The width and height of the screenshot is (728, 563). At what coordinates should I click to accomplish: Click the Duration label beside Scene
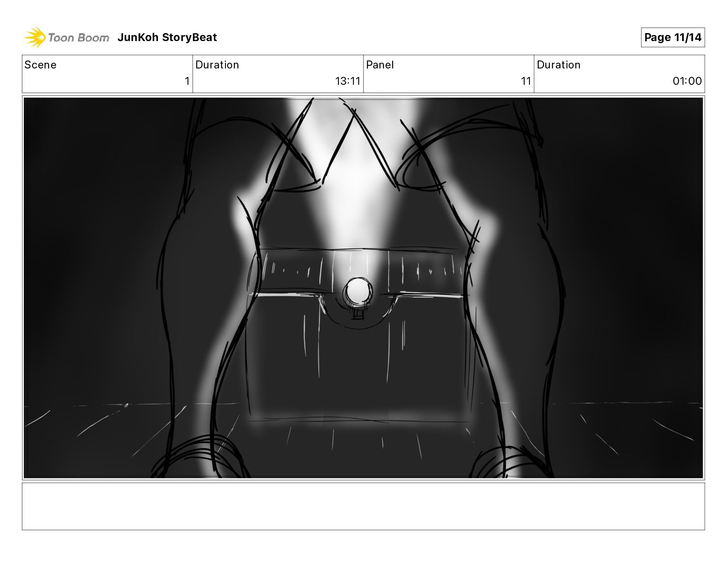[x=217, y=65]
